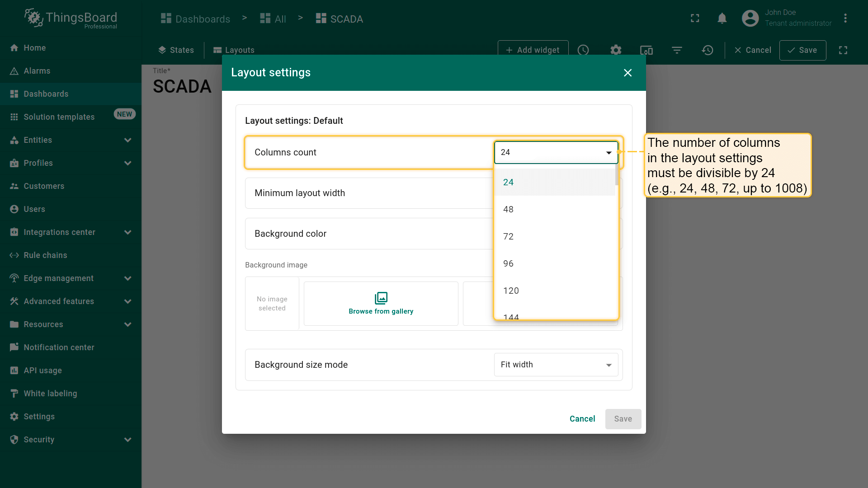
Task: Open Background size mode dropdown
Action: tap(556, 365)
